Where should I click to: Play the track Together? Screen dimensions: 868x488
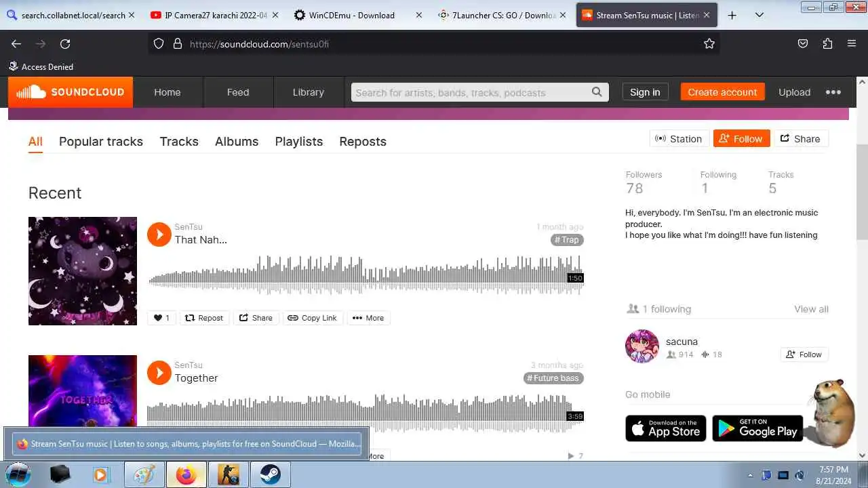(x=159, y=373)
